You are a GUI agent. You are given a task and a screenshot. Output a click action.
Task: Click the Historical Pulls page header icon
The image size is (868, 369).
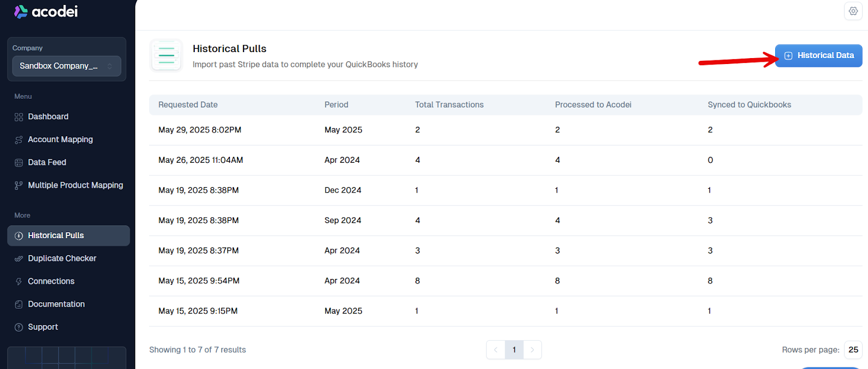point(167,55)
